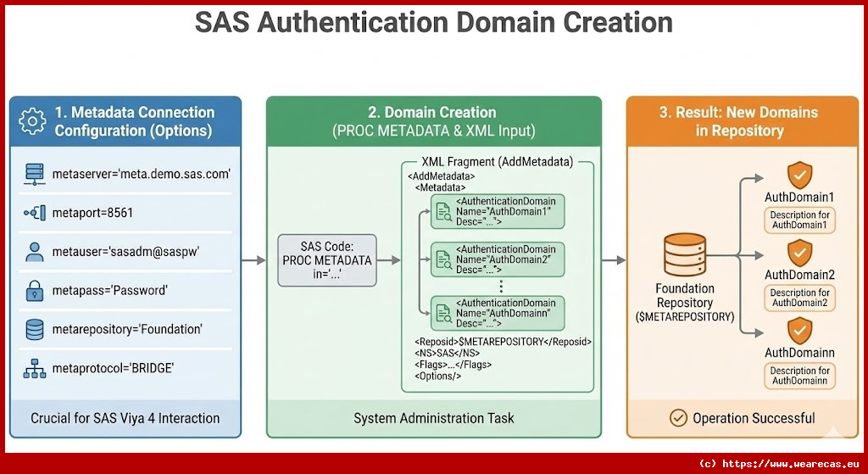The height and width of the screenshot is (474, 868).
Task: Select the AuthDomain1 XML entry box
Action: point(497,211)
